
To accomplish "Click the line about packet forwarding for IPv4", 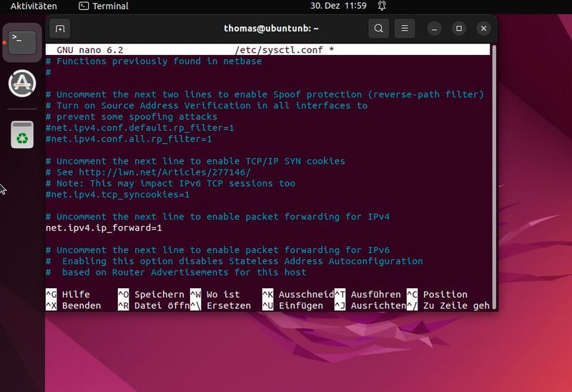I will (217, 217).
